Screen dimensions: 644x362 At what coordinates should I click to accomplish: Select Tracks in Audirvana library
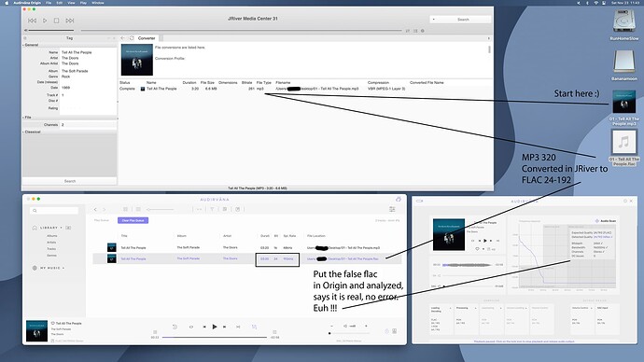tap(51, 249)
